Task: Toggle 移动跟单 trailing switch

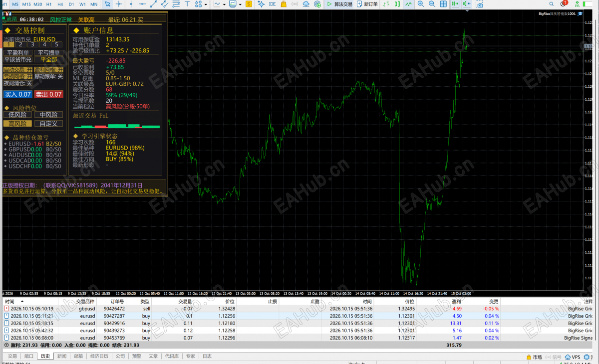Action: (x=49, y=76)
